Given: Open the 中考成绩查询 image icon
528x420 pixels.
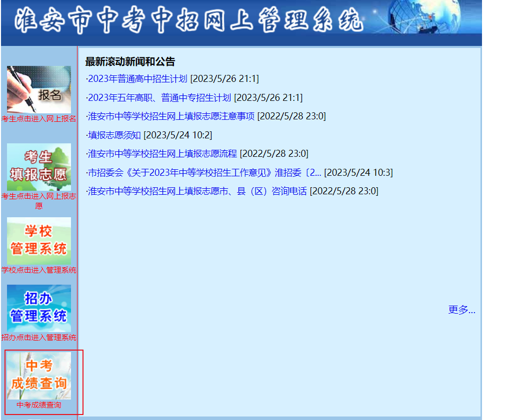Looking at the screenshot, I should pyautogui.click(x=39, y=376).
